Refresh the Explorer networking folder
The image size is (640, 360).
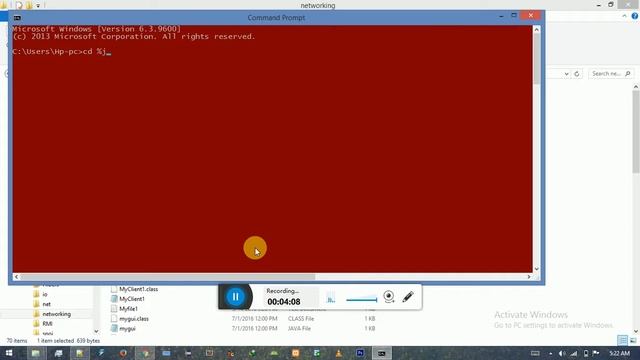point(577,74)
